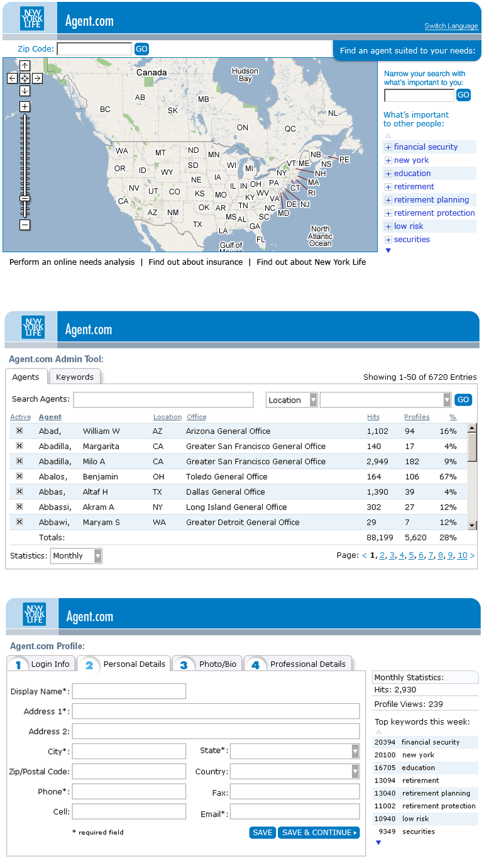Open the Location search dropdown

(x=292, y=400)
